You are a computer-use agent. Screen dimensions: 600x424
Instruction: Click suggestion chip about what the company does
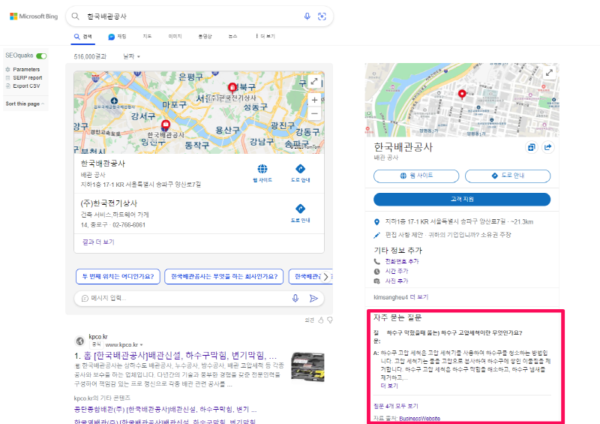click(x=224, y=276)
